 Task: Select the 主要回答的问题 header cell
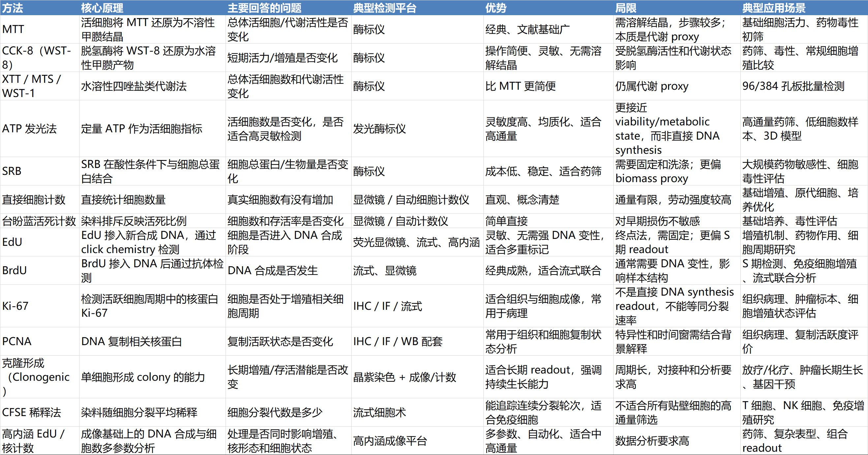tap(264, 8)
